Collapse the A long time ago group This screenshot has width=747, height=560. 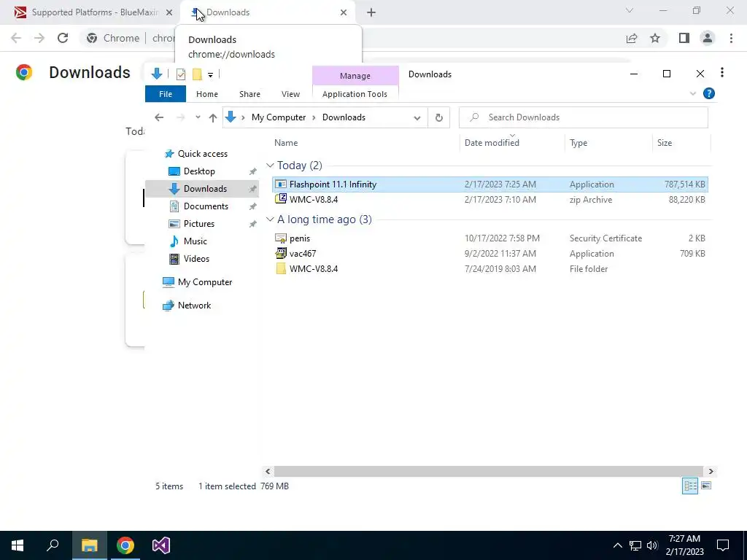click(x=270, y=219)
